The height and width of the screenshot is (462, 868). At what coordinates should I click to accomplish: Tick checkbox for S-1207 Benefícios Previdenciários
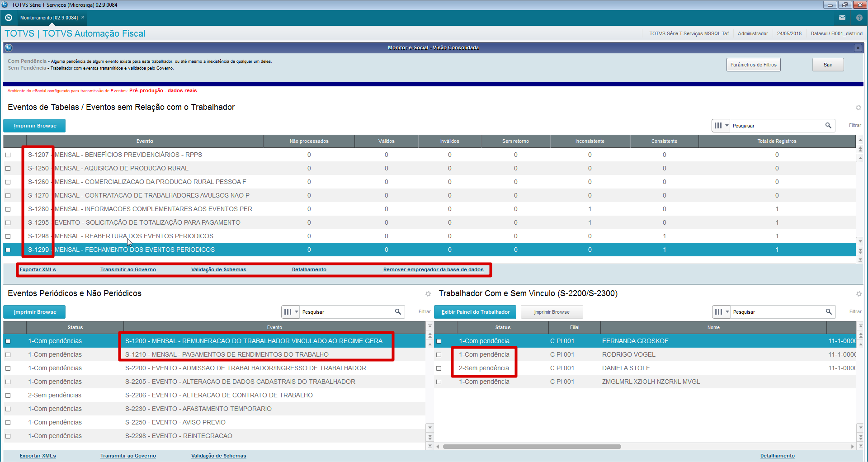[x=8, y=155]
